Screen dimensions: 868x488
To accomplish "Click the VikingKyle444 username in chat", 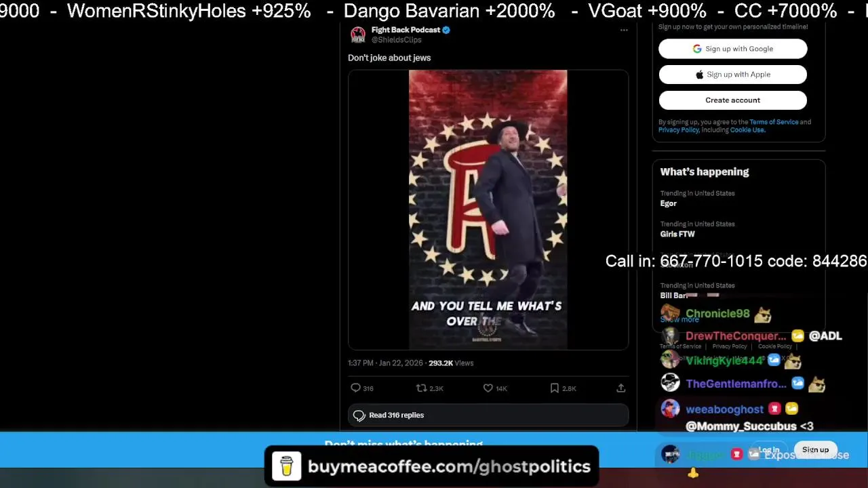I will tap(724, 361).
